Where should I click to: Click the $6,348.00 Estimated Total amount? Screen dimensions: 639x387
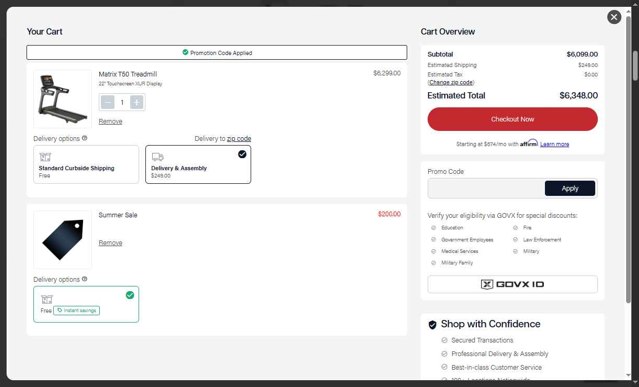tap(578, 96)
